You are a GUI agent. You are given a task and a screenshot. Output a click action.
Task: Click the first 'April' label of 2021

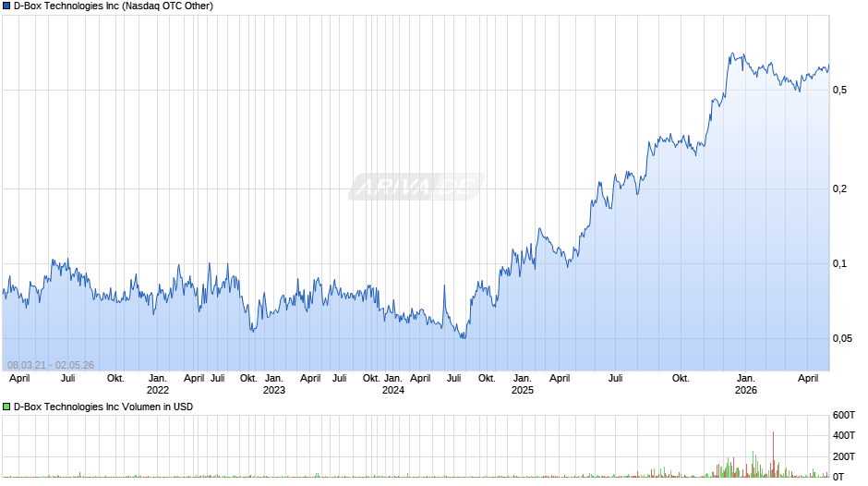tap(19, 379)
